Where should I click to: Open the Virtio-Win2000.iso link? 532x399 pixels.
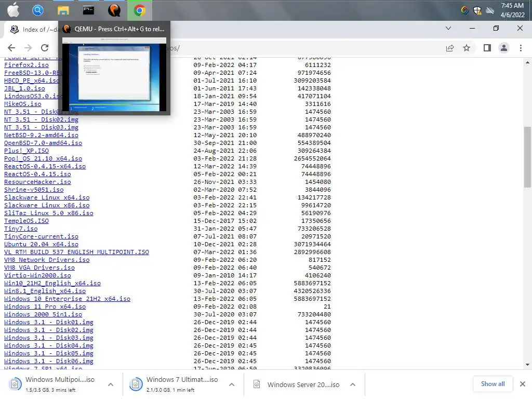[x=37, y=275]
